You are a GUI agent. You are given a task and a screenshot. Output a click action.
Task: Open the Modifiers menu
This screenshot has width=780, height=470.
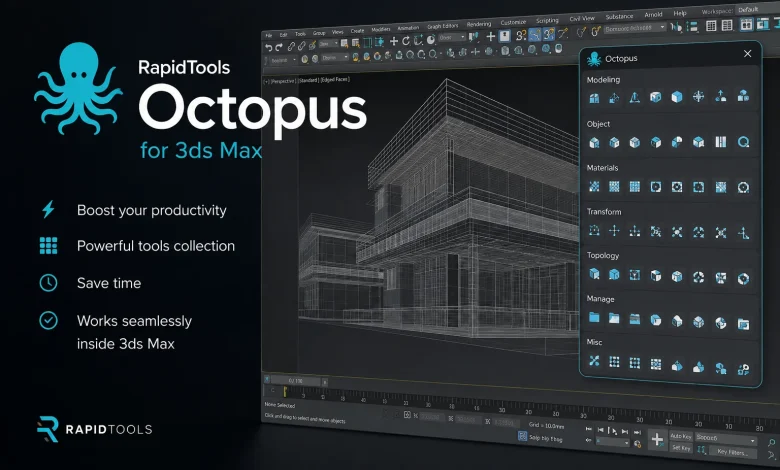[x=381, y=29]
